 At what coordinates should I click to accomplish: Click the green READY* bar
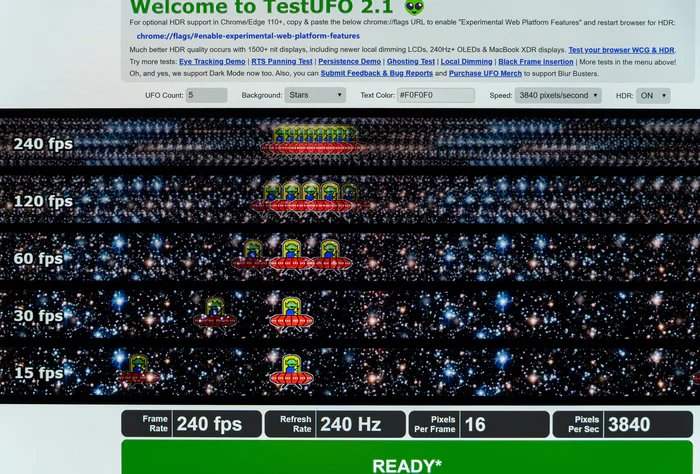pos(407,457)
